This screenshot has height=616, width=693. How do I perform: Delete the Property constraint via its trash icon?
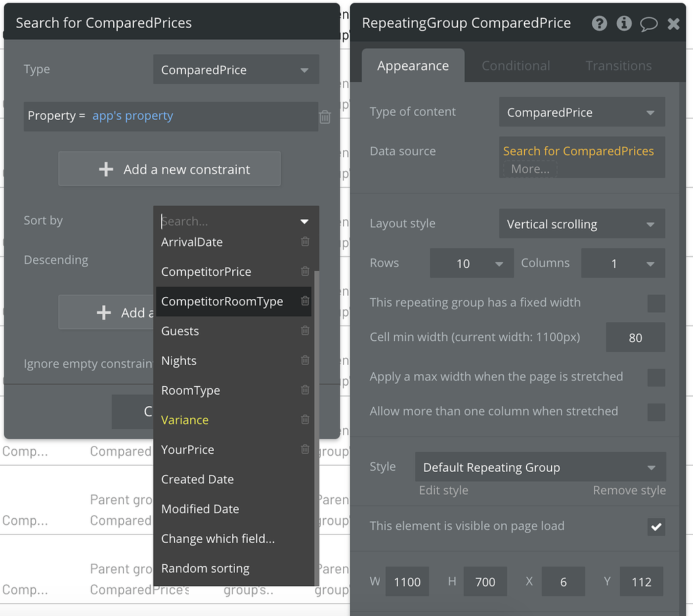(x=324, y=116)
